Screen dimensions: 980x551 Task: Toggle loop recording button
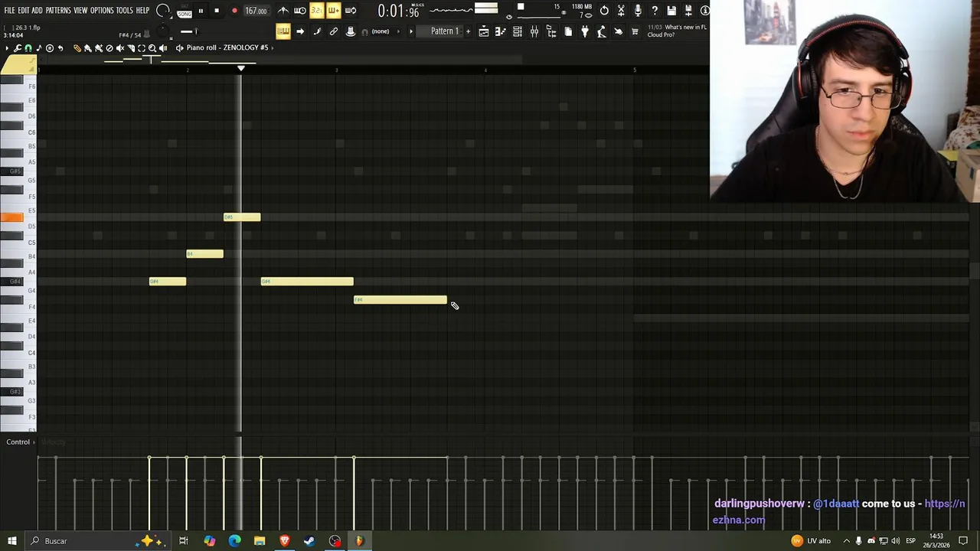pyautogui.click(x=351, y=11)
